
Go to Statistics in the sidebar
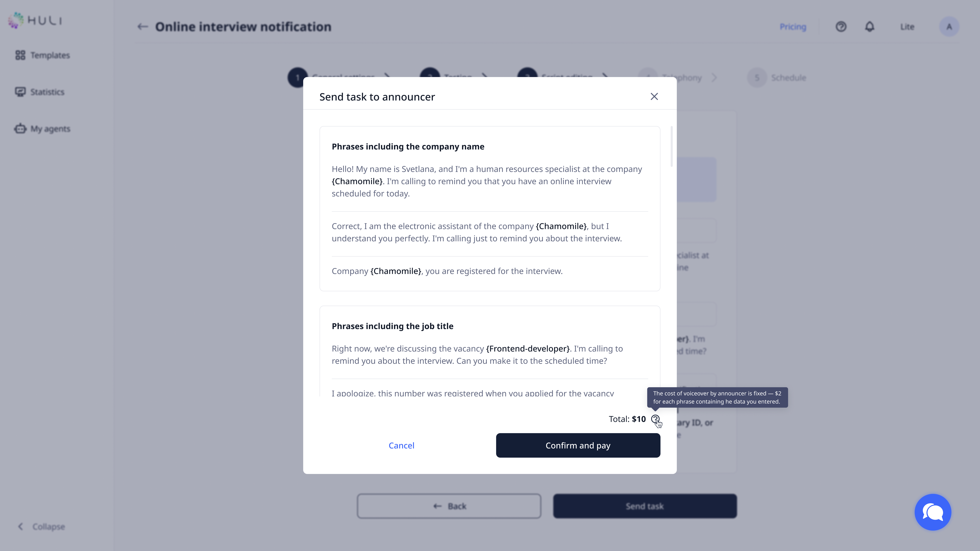click(40, 92)
